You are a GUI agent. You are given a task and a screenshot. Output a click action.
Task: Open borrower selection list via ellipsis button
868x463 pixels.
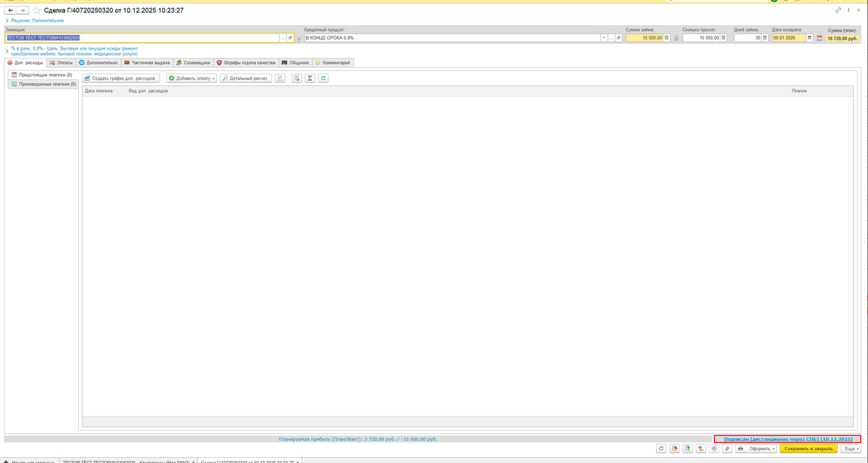pos(283,38)
